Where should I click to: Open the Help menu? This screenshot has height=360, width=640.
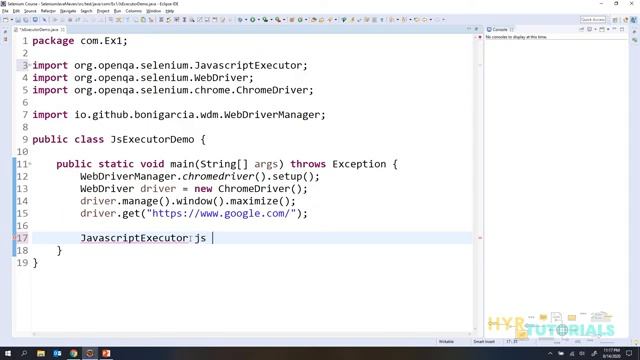170,11
